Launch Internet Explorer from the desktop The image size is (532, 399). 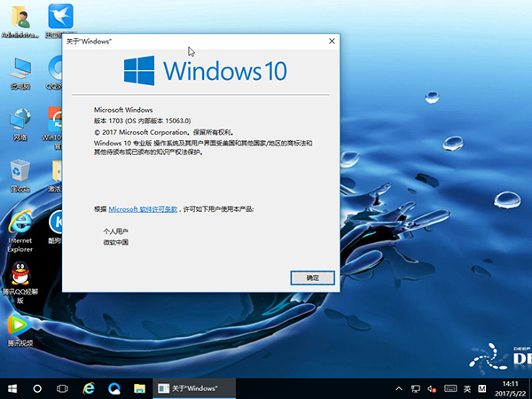(20, 223)
